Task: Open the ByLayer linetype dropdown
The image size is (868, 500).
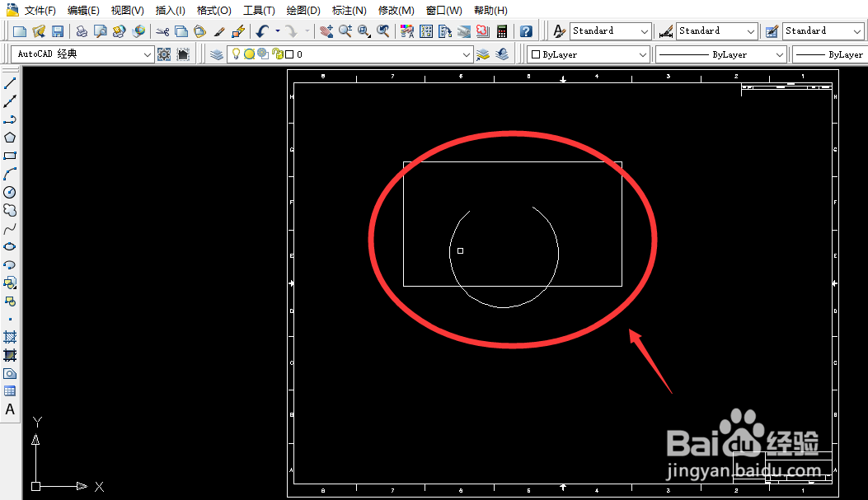Action: (x=780, y=54)
